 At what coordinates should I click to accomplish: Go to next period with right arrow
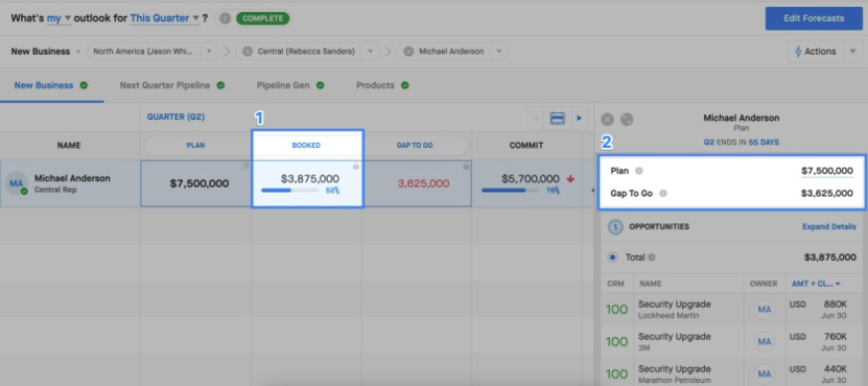click(579, 118)
